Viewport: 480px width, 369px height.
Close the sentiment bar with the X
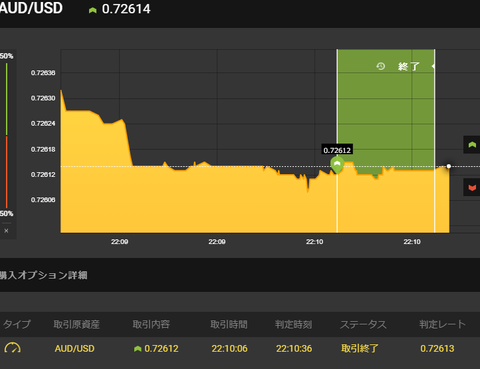pos(6,231)
